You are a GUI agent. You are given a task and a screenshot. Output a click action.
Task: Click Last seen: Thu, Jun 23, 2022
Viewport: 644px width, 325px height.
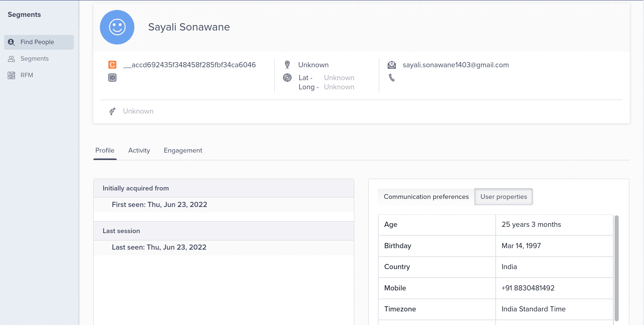[x=159, y=247]
